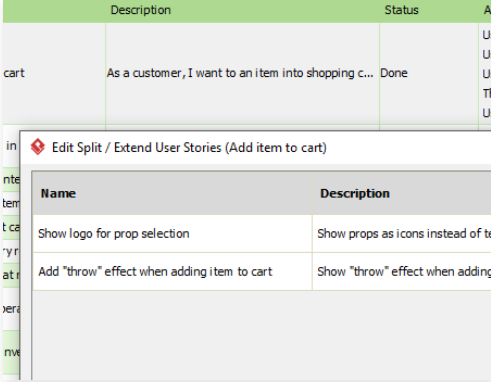Click the truncated "tem" row at left edge

click(11, 203)
